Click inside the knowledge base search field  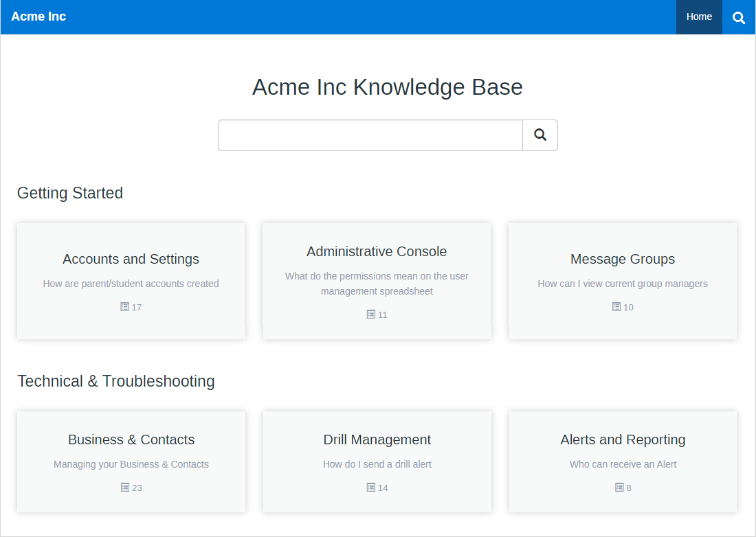[370, 135]
